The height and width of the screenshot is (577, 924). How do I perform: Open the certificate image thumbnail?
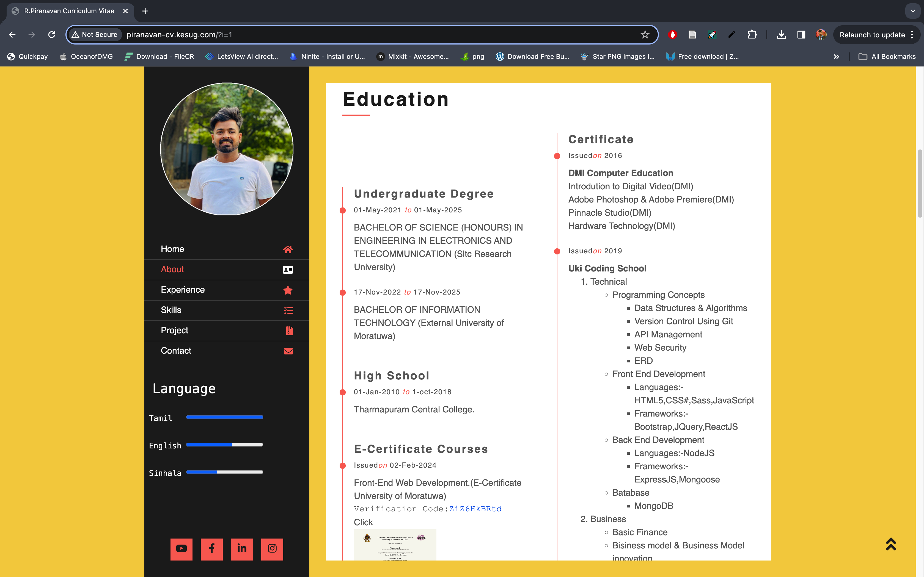click(395, 544)
